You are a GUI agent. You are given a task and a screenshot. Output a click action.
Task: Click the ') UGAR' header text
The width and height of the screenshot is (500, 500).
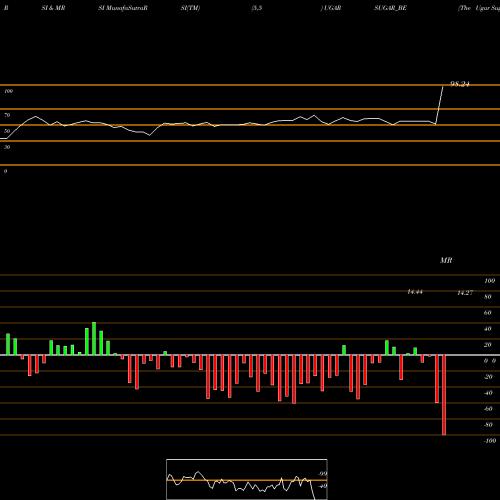(331, 8)
